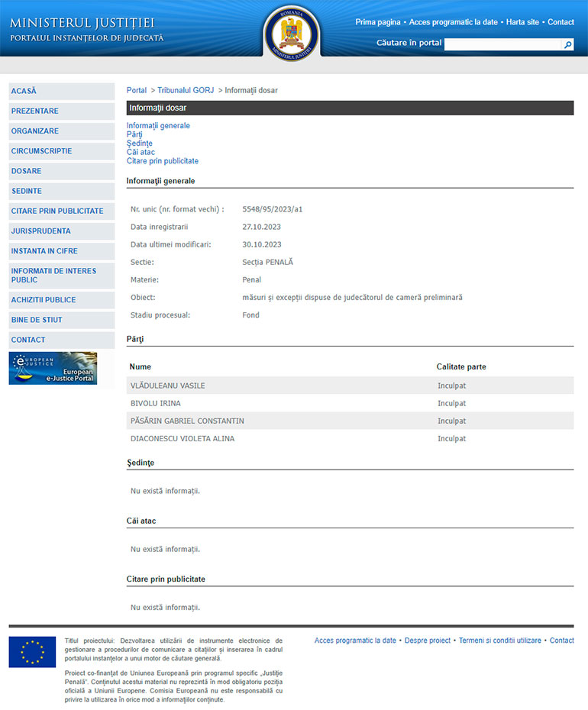Open the European e-Justice Portal banner

pyautogui.click(x=53, y=368)
